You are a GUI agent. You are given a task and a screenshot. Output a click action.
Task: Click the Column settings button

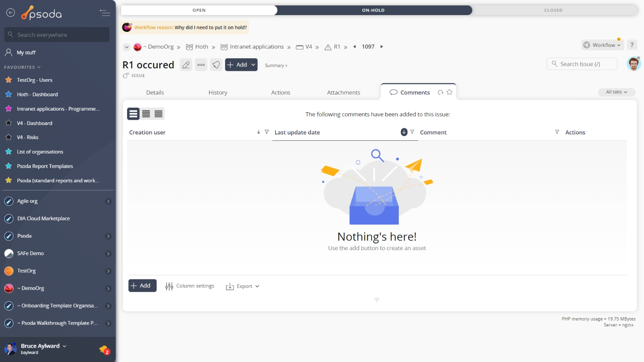[190, 286]
